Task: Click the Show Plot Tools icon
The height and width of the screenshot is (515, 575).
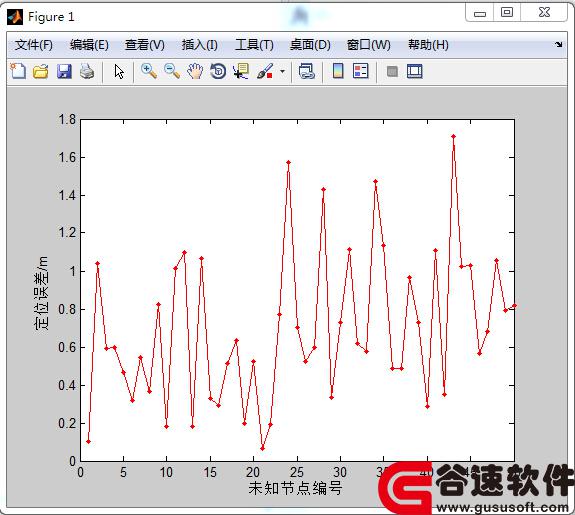Action: (x=415, y=71)
